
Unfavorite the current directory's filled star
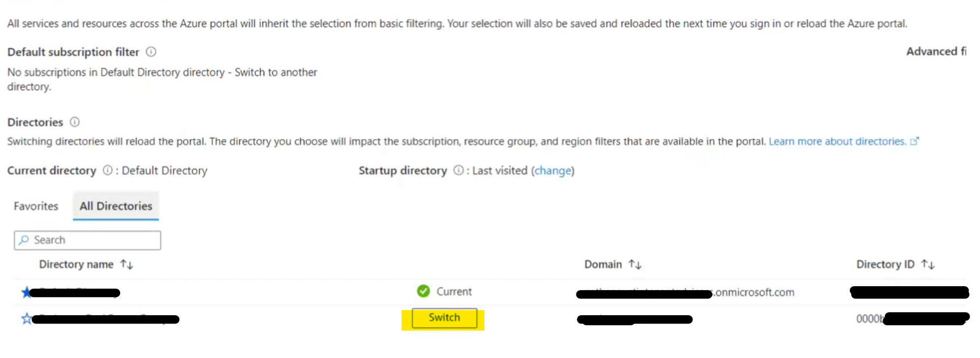click(26, 292)
